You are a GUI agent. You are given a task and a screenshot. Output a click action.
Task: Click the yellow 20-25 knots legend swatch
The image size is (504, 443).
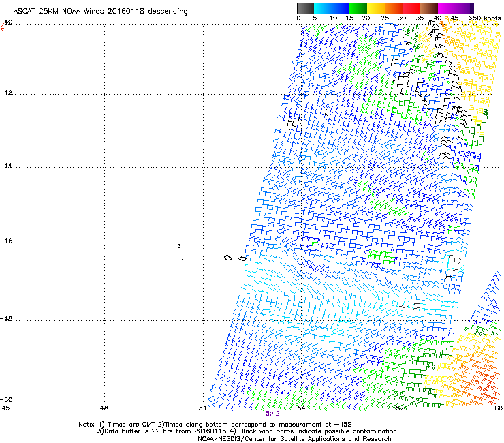376,8
